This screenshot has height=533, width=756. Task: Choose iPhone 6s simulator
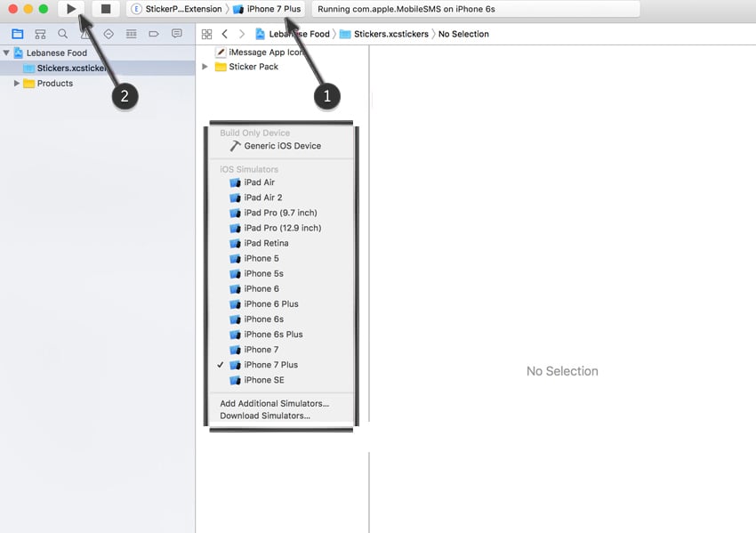click(282, 319)
